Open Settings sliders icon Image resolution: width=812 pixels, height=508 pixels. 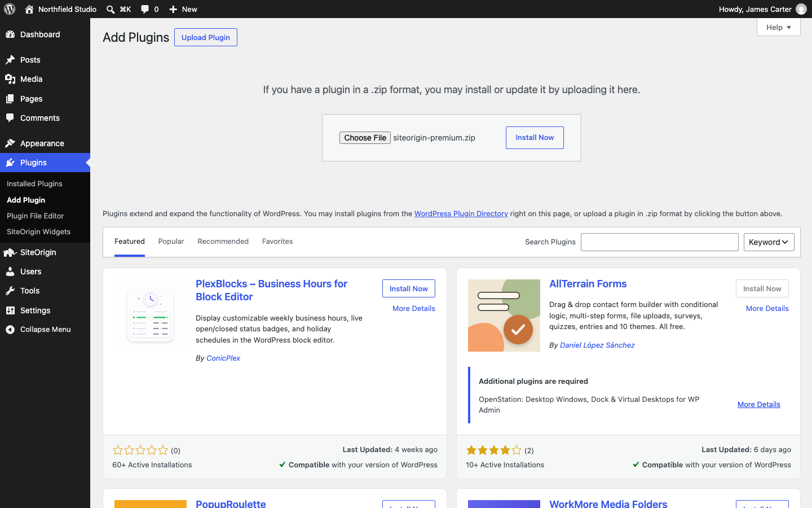[10, 310]
